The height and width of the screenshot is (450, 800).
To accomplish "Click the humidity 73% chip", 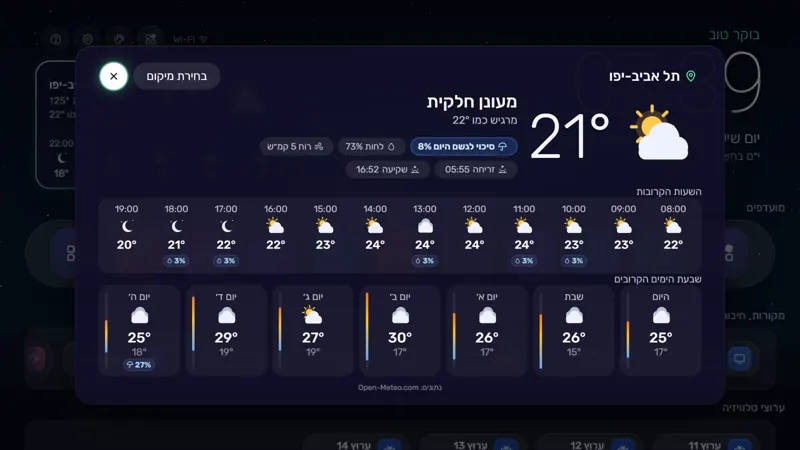I will 370,146.
